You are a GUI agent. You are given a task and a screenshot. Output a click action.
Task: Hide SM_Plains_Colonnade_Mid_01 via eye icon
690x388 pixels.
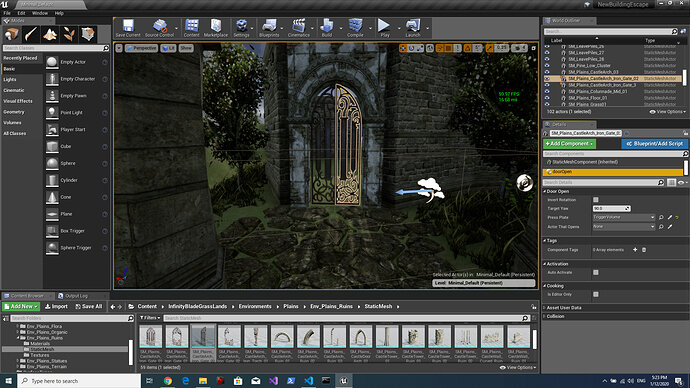click(x=547, y=91)
